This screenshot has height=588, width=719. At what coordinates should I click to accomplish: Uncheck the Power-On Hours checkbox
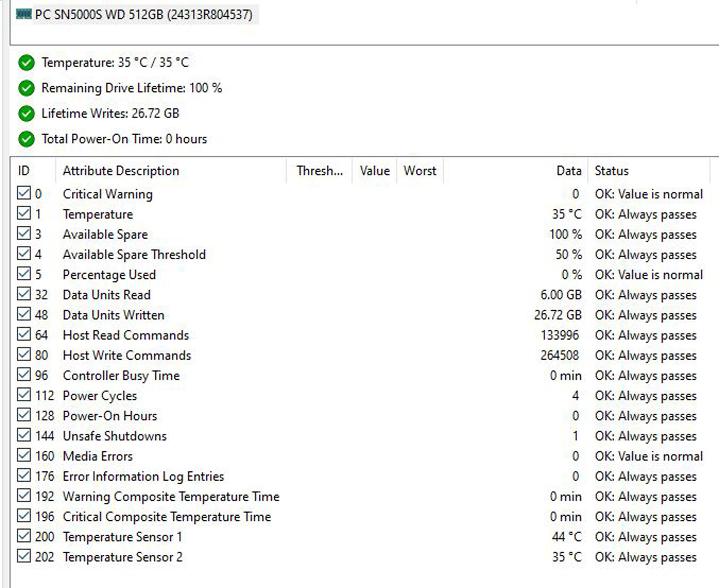(24, 416)
